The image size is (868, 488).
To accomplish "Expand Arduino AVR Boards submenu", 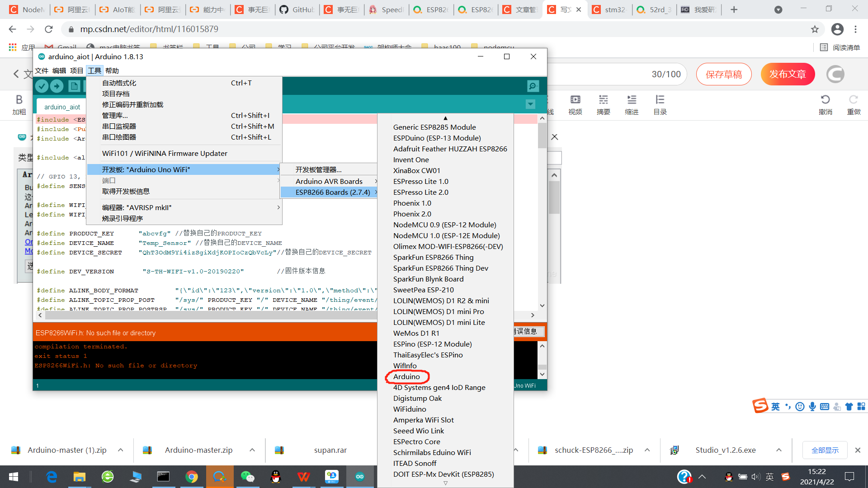I will tap(329, 181).
